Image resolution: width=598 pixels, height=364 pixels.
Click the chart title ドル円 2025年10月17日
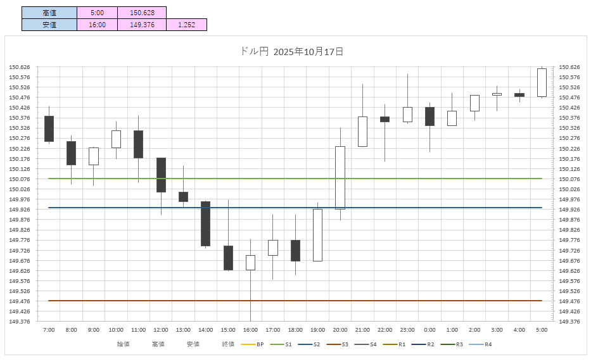point(292,52)
